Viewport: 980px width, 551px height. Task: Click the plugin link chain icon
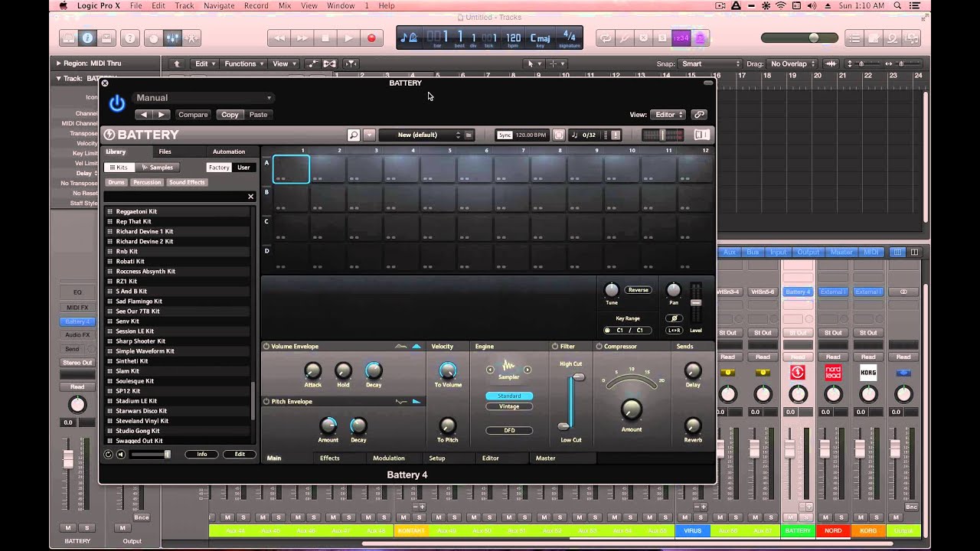699,115
